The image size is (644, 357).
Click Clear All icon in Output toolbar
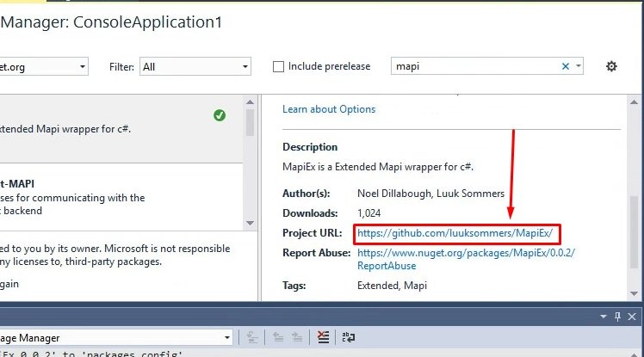click(322, 337)
